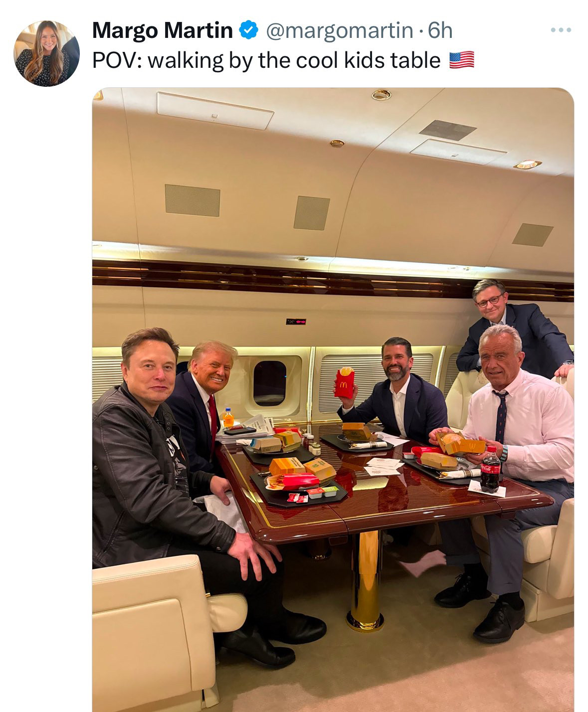Open the @margomartin handle link

340,30
